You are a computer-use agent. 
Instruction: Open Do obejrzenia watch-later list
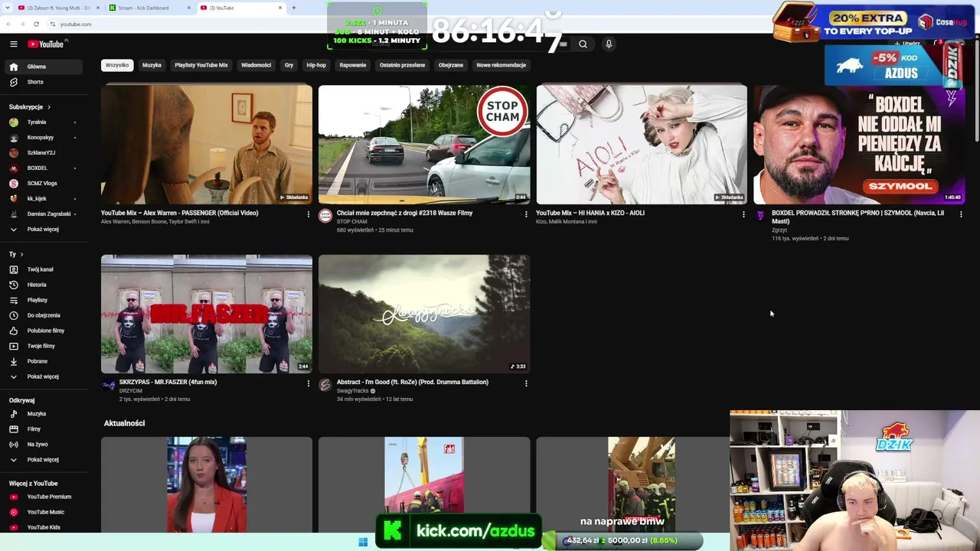pyautogui.click(x=43, y=315)
